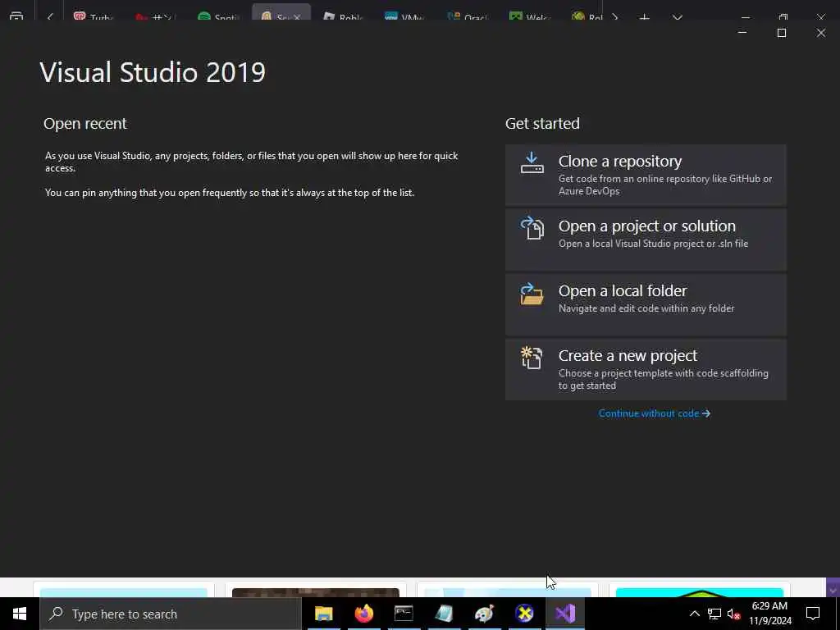Image resolution: width=840 pixels, height=630 pixels.
Task: Open the blue X taskbar icon
Action: (x=524, y=614)
